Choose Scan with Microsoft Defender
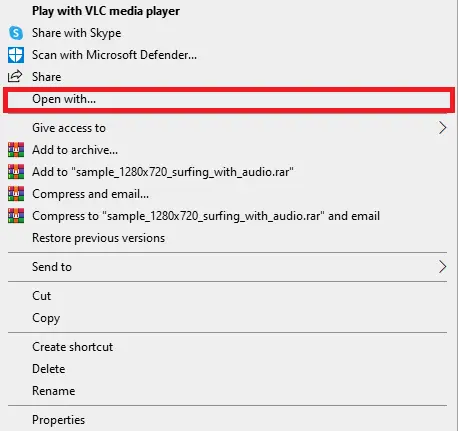 (114, 55)
